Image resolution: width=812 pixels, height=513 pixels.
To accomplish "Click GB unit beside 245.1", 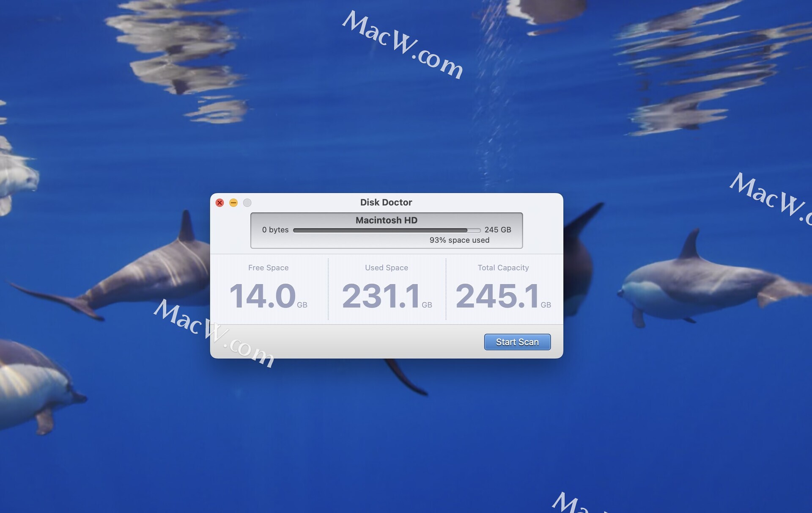I will (x=546, y=305).
